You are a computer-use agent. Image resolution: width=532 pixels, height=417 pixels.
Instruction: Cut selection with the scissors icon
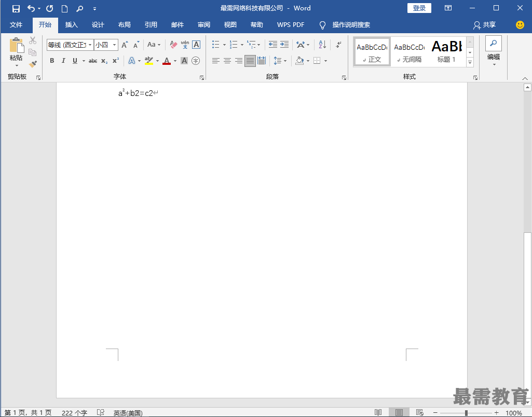click(33, 40)
